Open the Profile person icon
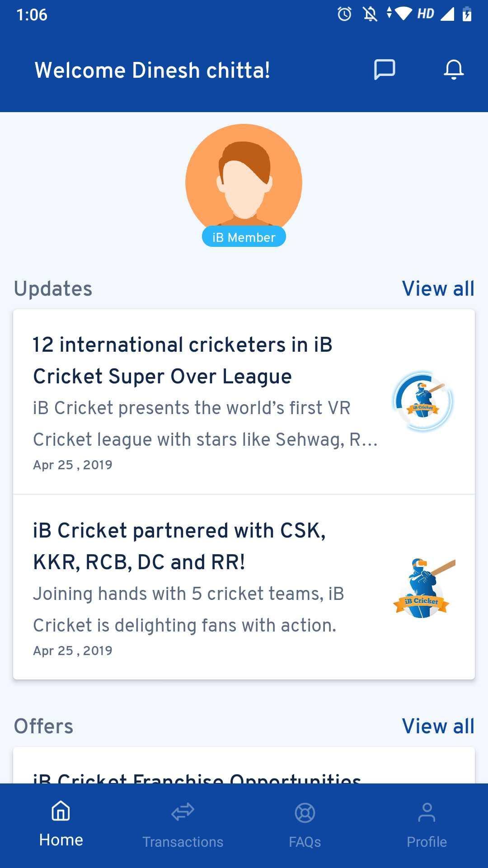 427,812
